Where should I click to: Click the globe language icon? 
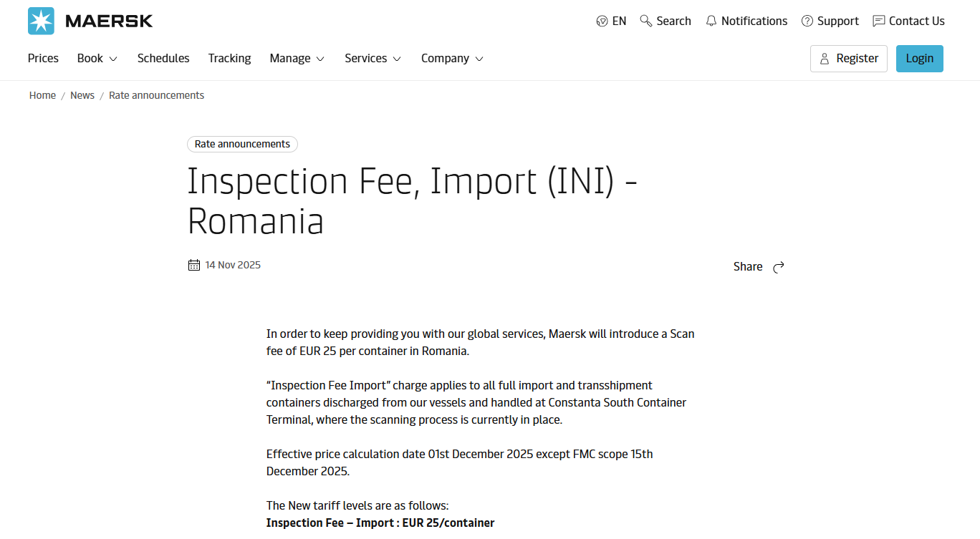tap(602, 21)
